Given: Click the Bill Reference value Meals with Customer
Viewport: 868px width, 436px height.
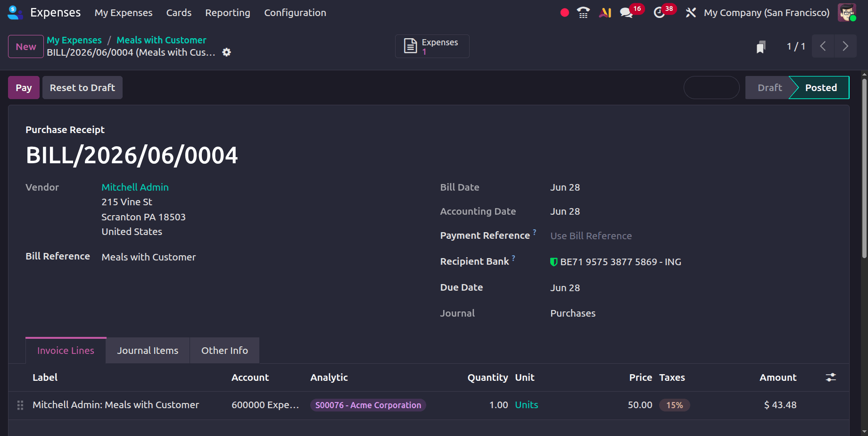Looking at the screenshot, I should [x=149, y=257].
